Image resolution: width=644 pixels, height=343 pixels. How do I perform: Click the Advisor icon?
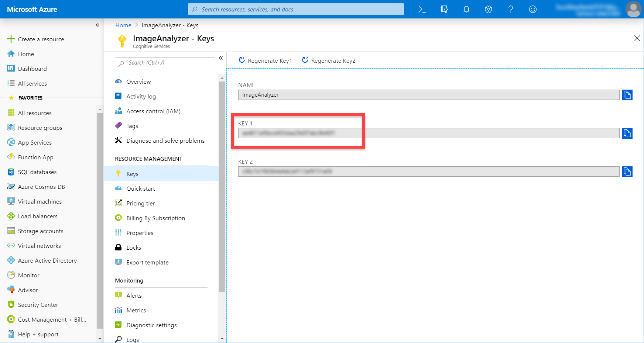click(11, 290)
